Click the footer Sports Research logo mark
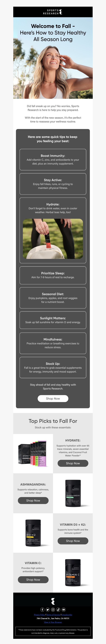Image resolution: width=106 pixels, height=644 pixels. pos(53,601)
